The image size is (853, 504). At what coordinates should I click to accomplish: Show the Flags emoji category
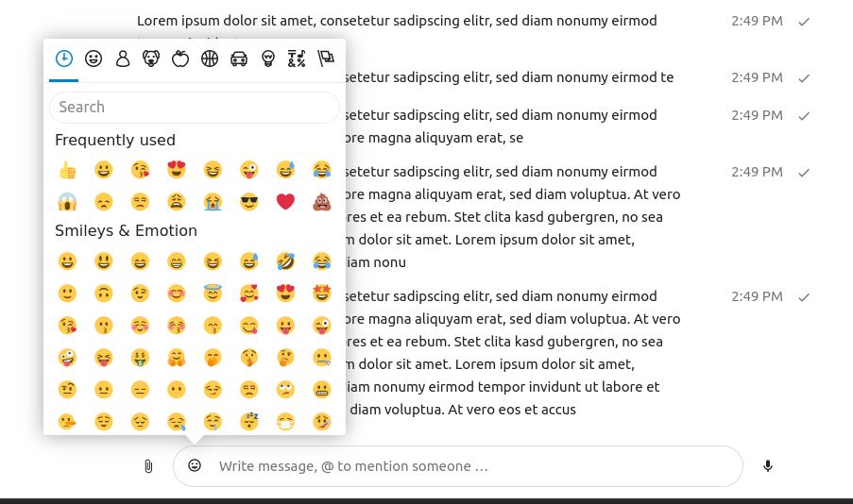point(326,59)
